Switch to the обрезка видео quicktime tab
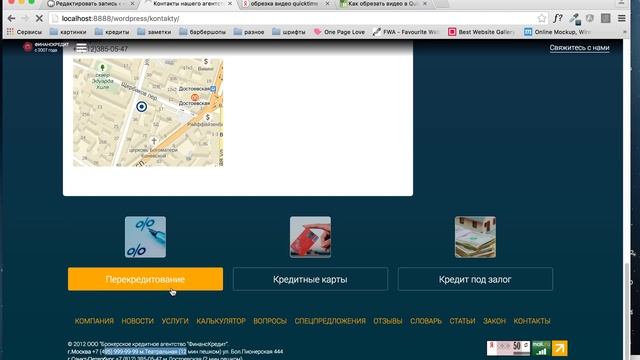The height and width of the screenshot is (360, 640). [284, 4]
